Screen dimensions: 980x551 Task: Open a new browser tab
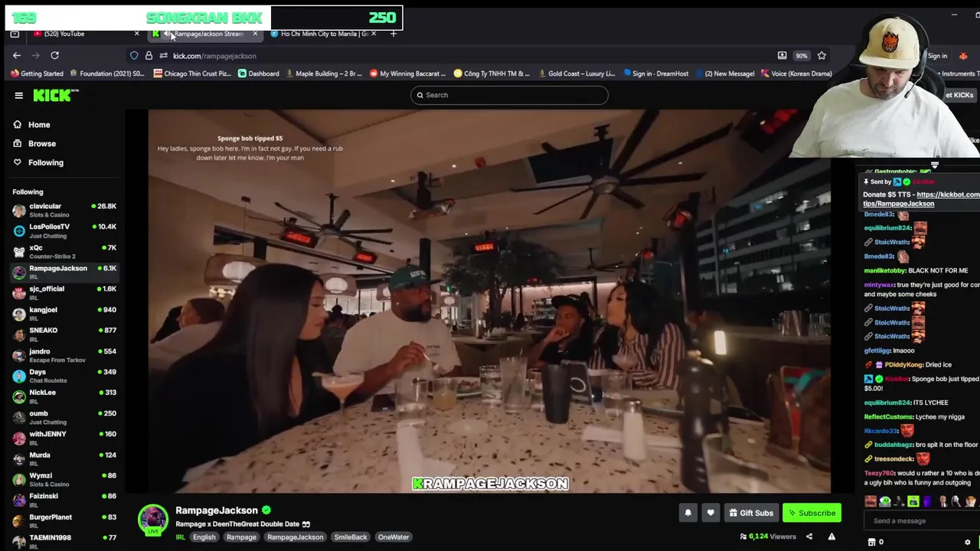click(x=394, y=34)
